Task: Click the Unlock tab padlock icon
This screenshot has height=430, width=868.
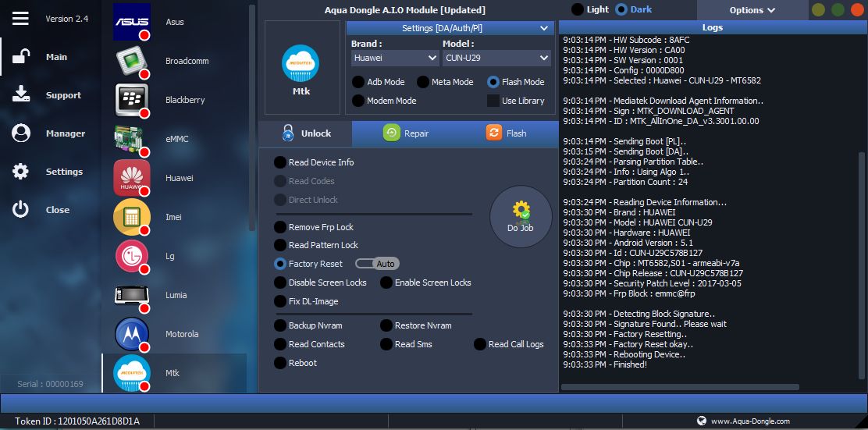Action: 288,133
